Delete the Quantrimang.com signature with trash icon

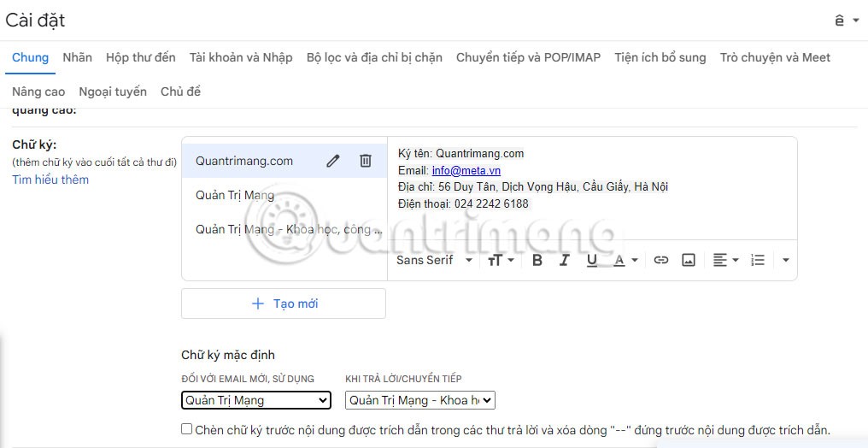(x=366, y=161)
